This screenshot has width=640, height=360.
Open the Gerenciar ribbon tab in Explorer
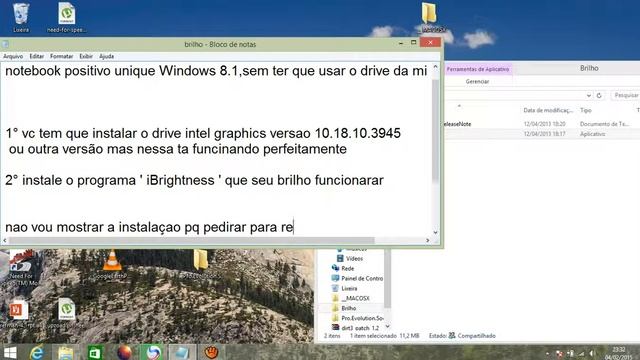[477, 82]
